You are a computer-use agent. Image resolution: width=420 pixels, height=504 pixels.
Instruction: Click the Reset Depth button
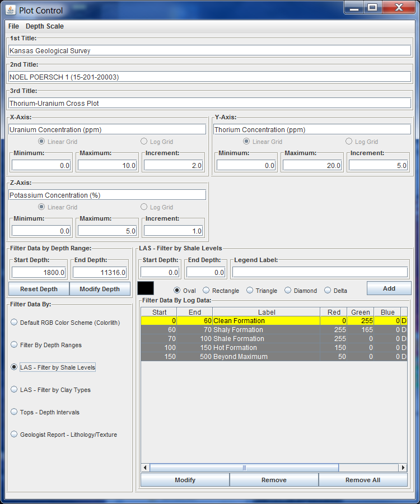point(39,288)
